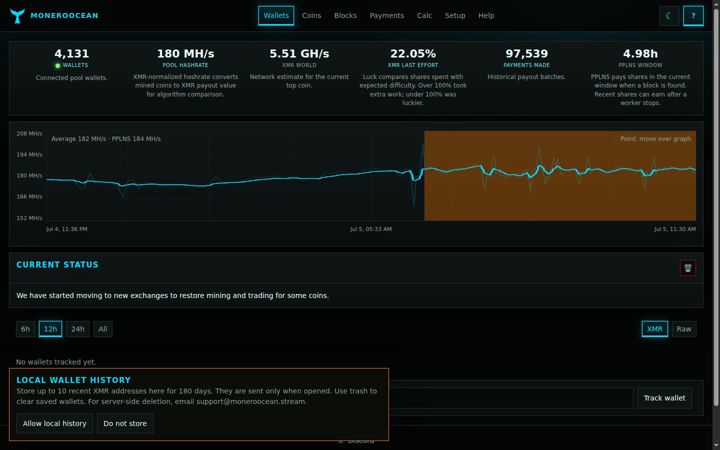The width and height of the screenshot is (720, 450).
Task: Click the PAYMENTS MADE label
Action: click(527, 65)
